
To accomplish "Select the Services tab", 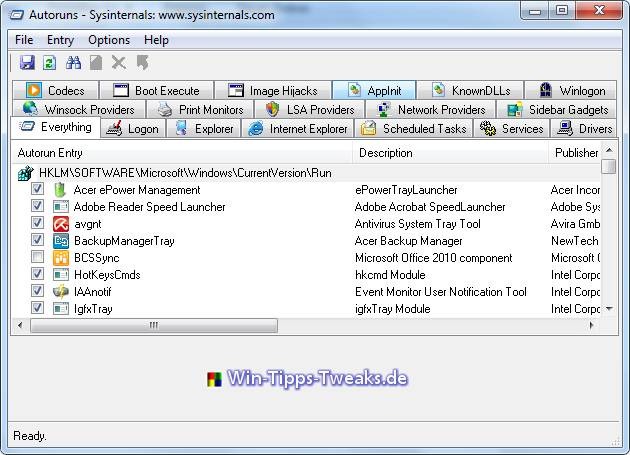I will point(511,129).
